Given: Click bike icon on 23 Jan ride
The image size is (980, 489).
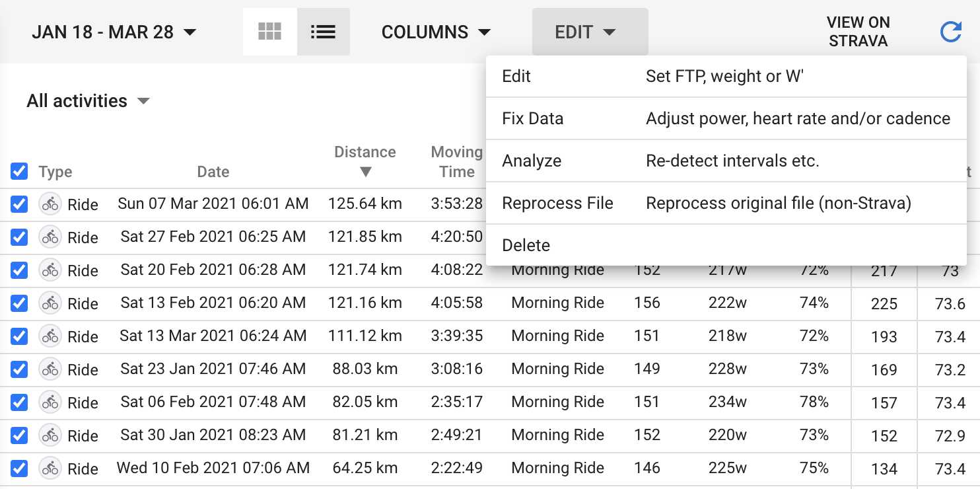Looking at the screenshot, I should pyautogui.click(x=50, y=369).
